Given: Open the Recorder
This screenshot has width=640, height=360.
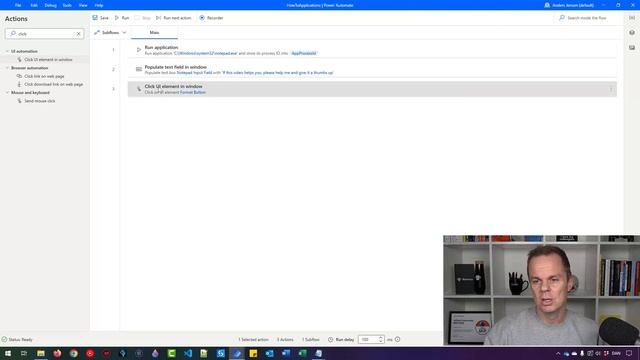Looking at the screenshot, I should [x=211, y=18].
